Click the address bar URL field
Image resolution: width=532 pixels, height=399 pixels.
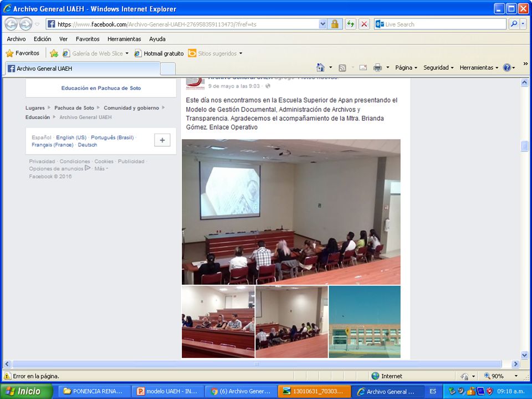[183, 24]
